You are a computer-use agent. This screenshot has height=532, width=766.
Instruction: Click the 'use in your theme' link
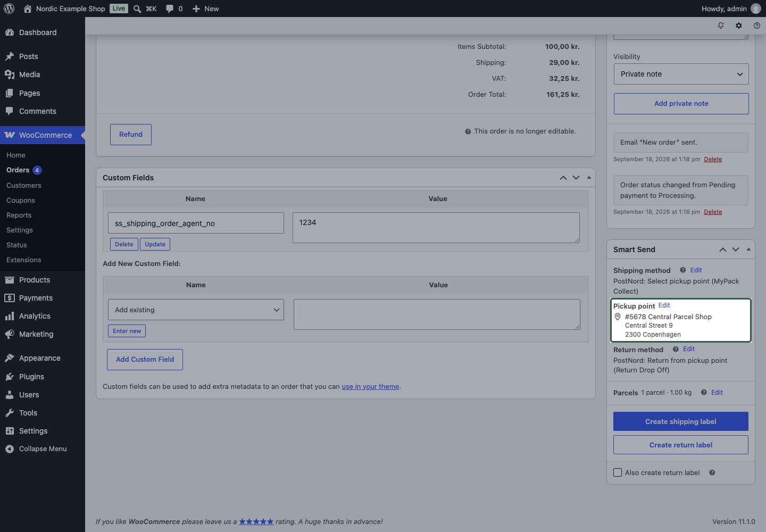point(370,387)
